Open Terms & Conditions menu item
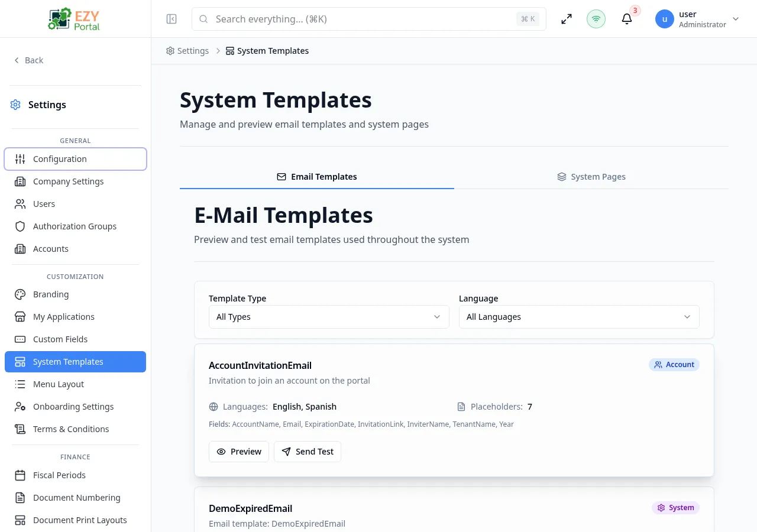This screenshot has width=757, height=532. [76, 429]
